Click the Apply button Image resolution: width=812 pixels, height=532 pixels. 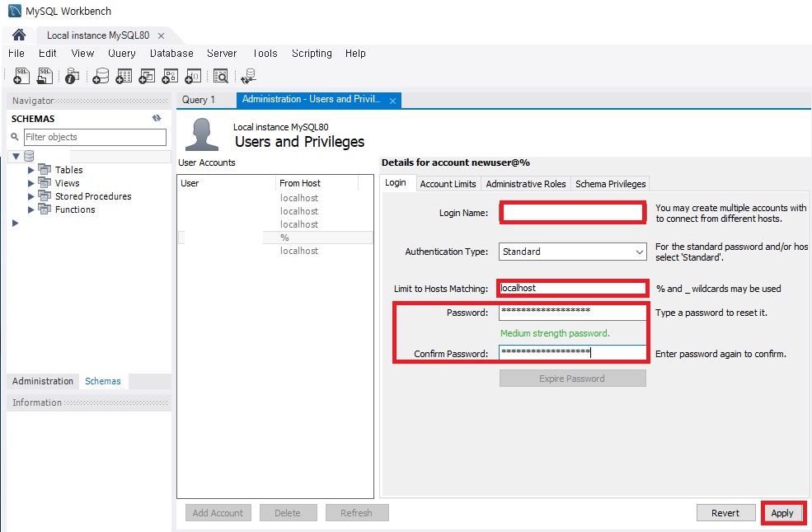click(782, 513)
